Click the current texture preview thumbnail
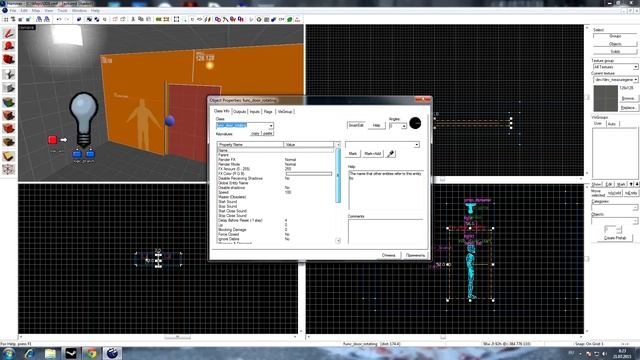This screenshot has width=640, height=360. (x=605, y=98)
